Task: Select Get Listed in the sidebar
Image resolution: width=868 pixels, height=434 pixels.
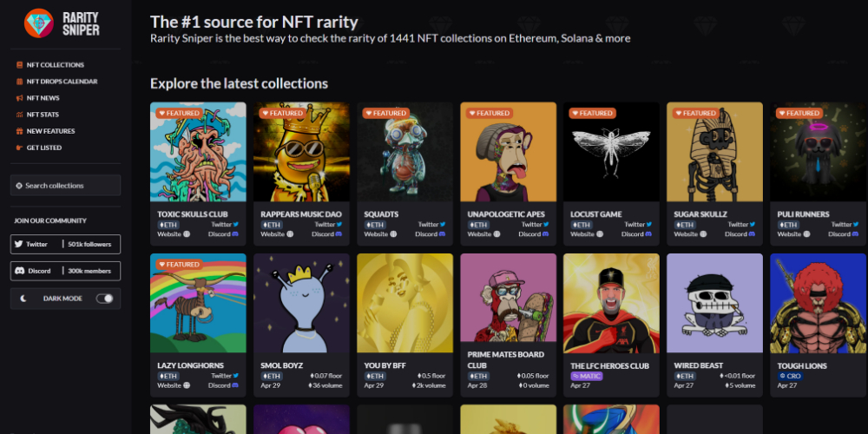Action: pyautogui.click(x=39, y=148)
